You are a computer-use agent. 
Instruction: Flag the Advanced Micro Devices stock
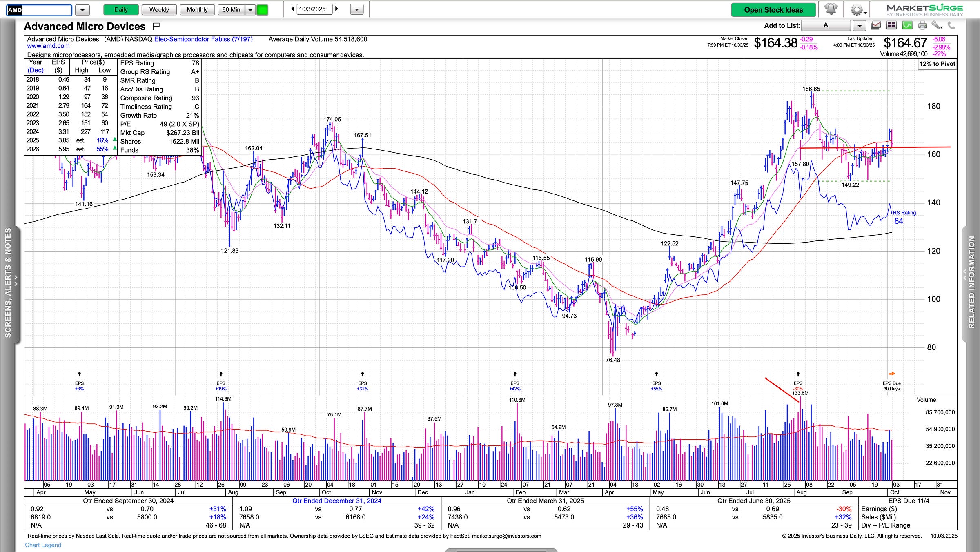click(x=156, y=27)
